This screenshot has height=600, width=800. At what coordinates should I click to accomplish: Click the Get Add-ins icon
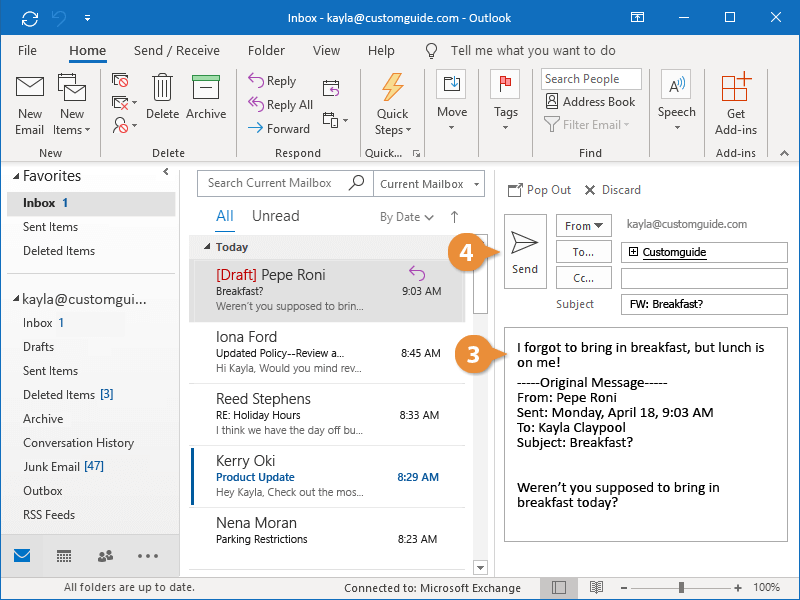click(x=736, y=87)
